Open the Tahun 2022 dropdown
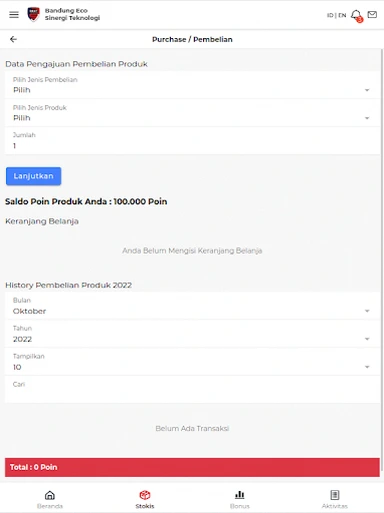Screen dimensions: 384x513 click(x=192, y=334)
